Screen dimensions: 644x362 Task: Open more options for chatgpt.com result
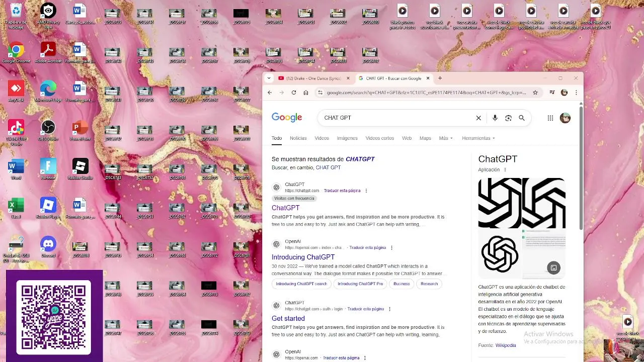pyautogui.click(x=366, y=191)
